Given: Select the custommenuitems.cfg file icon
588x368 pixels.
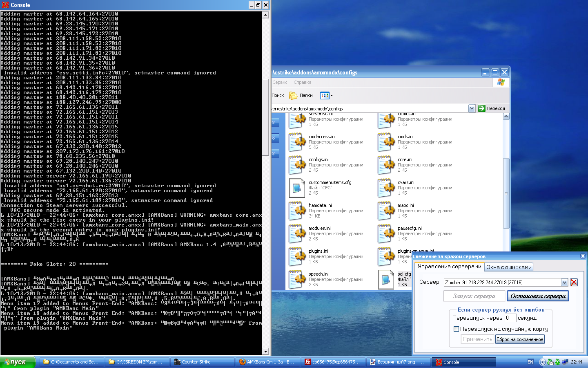Looking at the screenshot, I should 298,188.
